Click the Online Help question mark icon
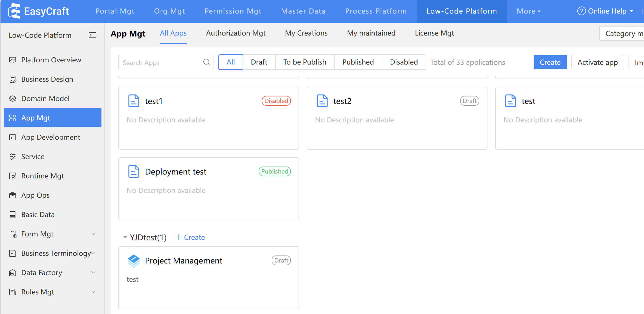Screen dimensions: 644x314 pyautogui.click(x=581, y=11)
